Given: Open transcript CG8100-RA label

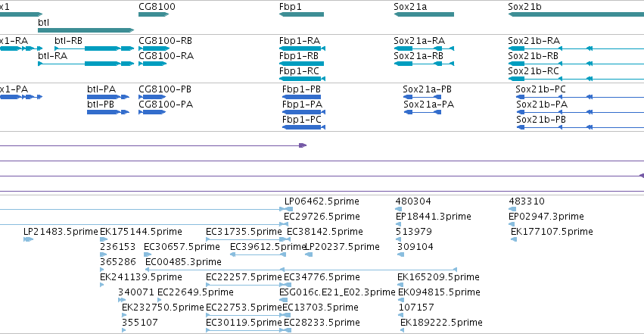Looking at the screenshot, I should click(x=166, y=56).
